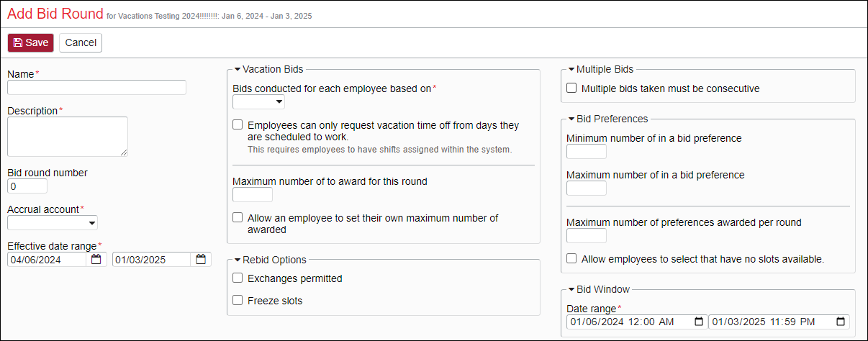Select the Bid round number field

tap(27, 186)
